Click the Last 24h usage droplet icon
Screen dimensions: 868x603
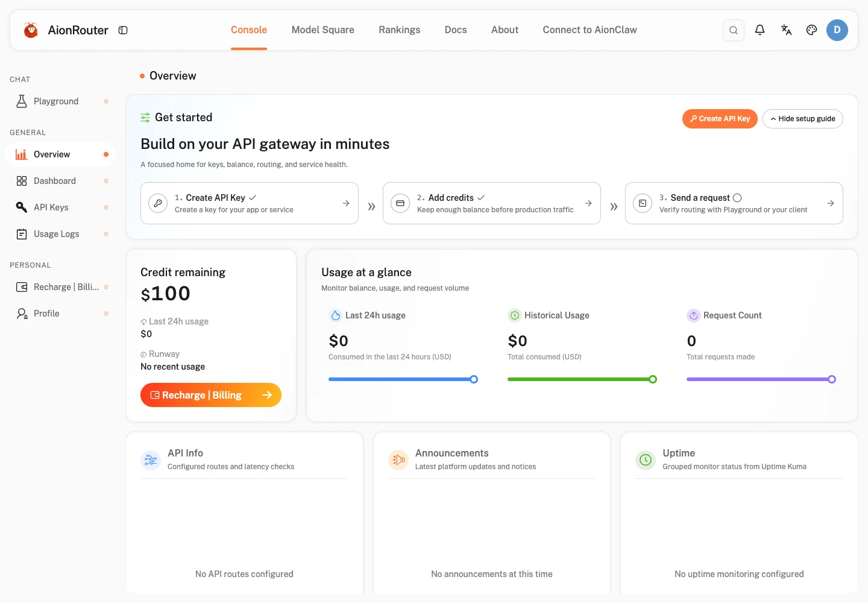pyautogui.click(x=336, y=315)
